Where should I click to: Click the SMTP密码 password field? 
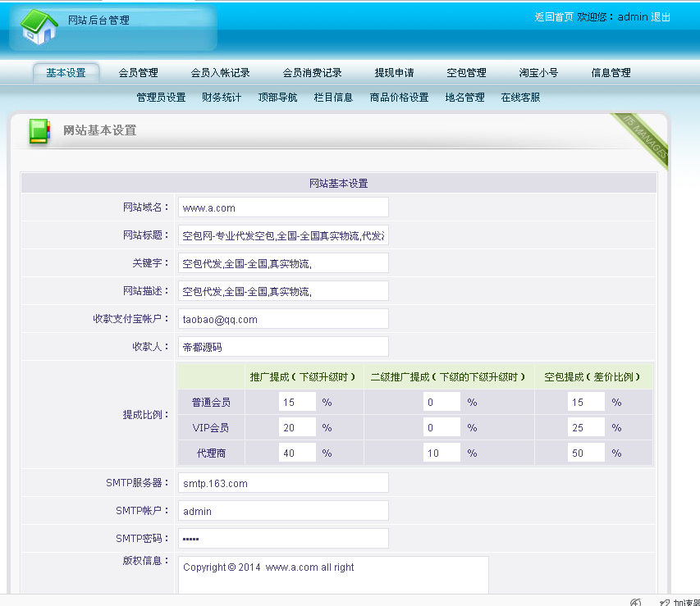pos(283,539)
